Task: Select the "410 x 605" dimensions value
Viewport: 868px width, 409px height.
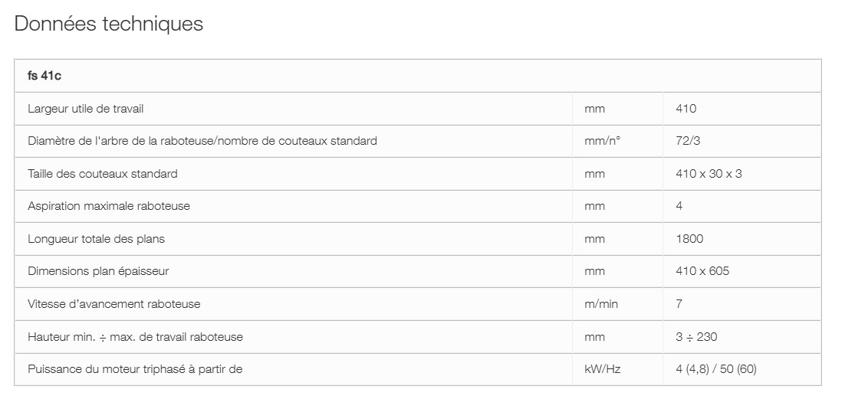Action: click(702, 271)
